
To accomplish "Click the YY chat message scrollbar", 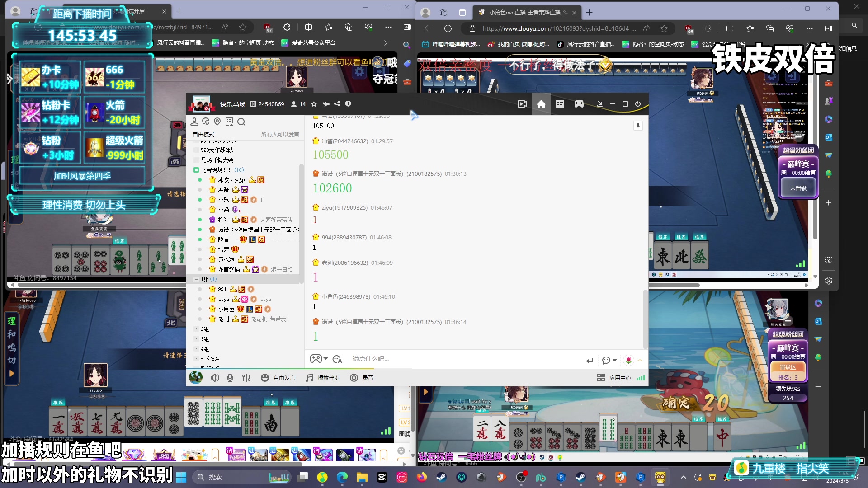I will click(645, 319).
